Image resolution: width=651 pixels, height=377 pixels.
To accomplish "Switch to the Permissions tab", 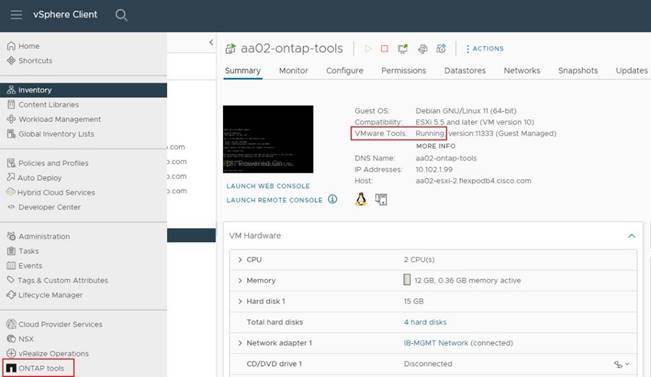I will pyautogui.click(x=404, y=71).
